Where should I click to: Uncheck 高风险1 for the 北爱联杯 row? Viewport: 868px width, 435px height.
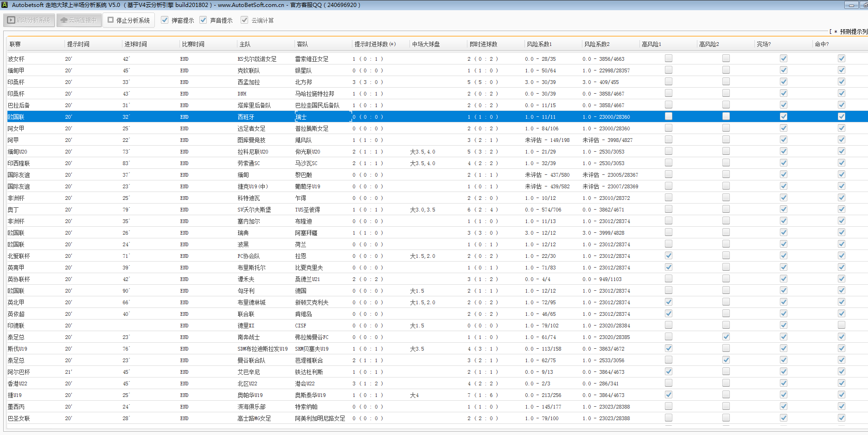point(668,256)
